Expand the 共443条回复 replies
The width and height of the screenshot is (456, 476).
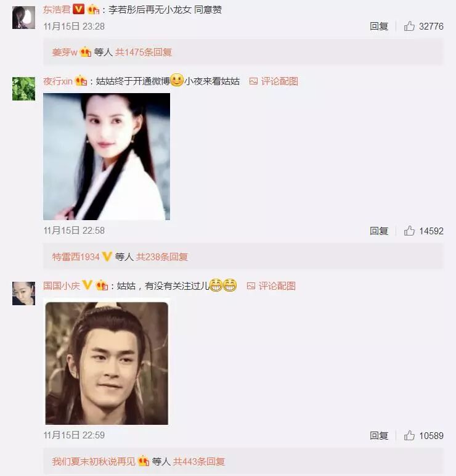(x=198, y=461)
